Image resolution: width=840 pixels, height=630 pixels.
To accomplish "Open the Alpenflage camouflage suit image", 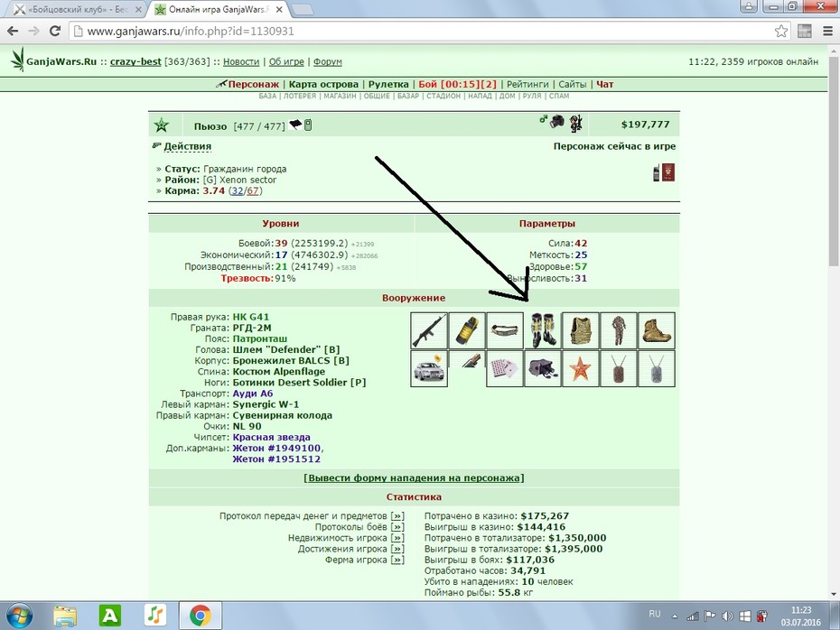I will [619, 330].
